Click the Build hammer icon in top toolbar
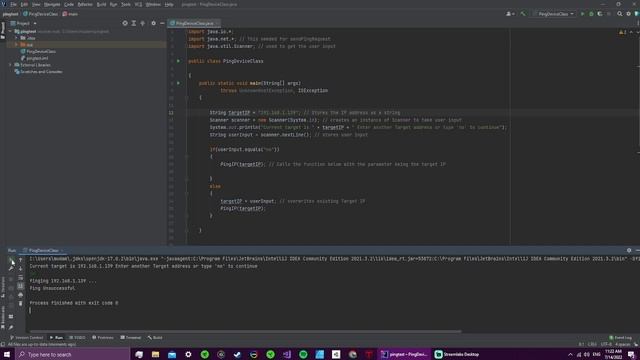Image resolution: width=640 pixels, height=360 pixels. point(523,14)
